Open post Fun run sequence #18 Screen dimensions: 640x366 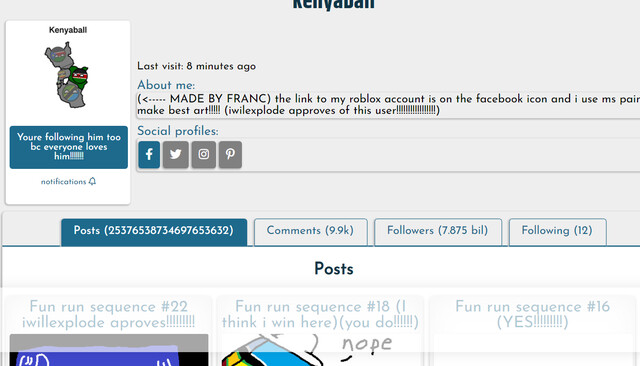[x=320, y=314]
